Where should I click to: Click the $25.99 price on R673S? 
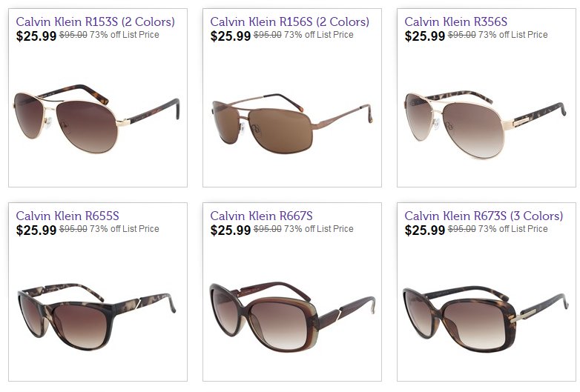coord(425,230)
